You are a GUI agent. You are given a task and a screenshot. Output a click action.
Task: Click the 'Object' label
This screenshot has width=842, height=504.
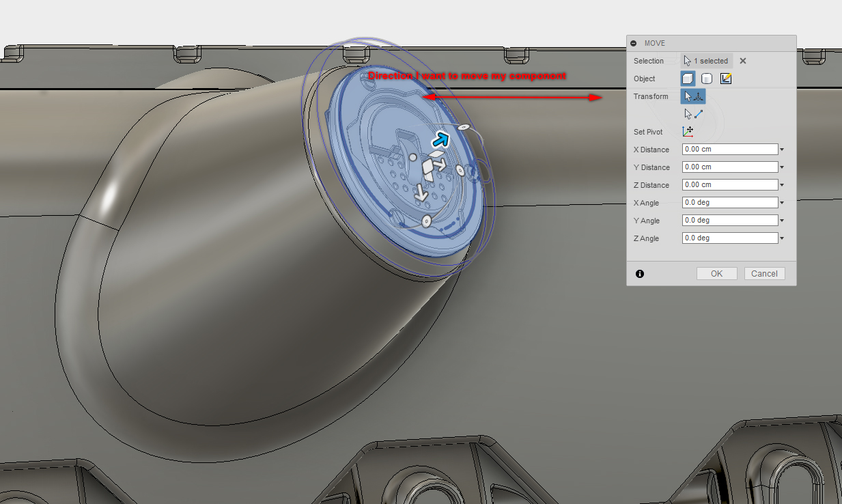coord(645,79)
